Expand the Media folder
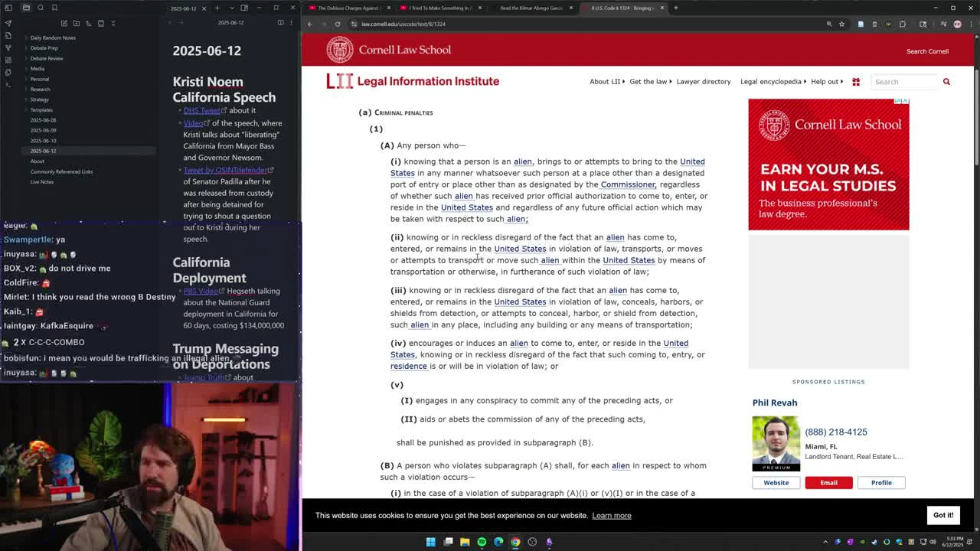 point(37,69)
